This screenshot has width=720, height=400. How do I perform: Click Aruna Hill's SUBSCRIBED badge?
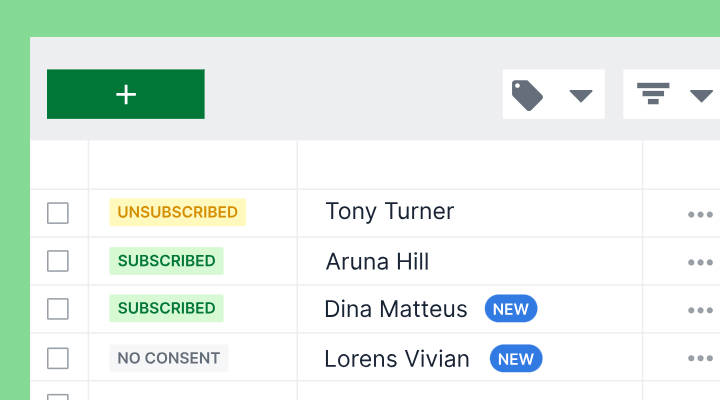(166, 261)
